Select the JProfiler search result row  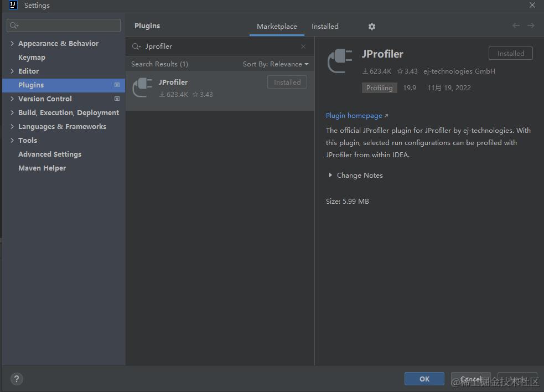point(220,91)
